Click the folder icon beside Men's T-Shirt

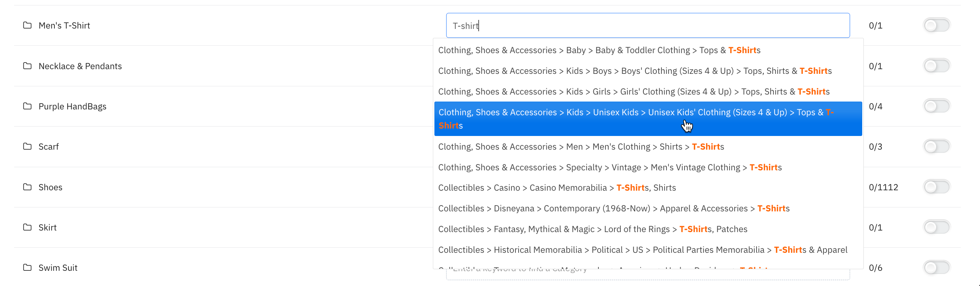pyautogui.click(x=27, y=25)
